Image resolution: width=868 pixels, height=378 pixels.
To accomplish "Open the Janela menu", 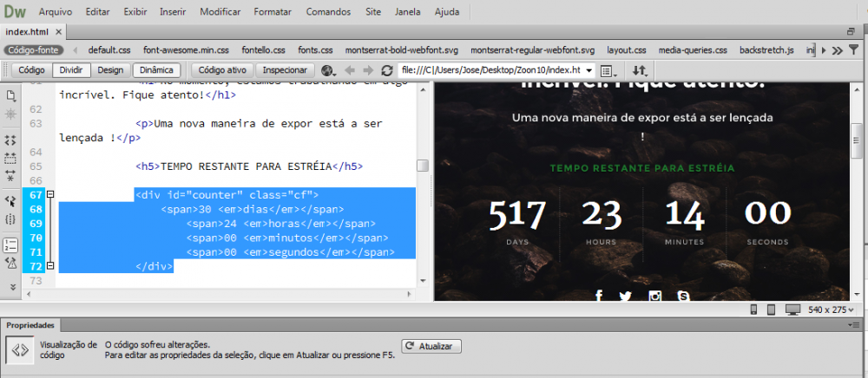I will pyautogui.click(x=407, y=11).
